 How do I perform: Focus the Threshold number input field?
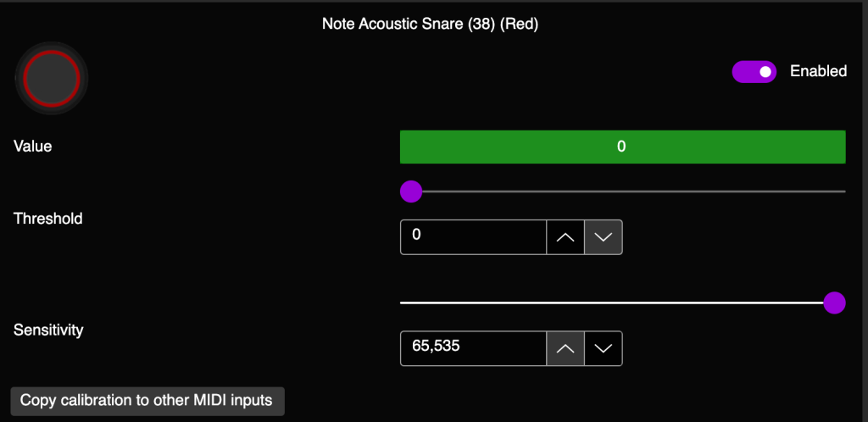[473, 237]
